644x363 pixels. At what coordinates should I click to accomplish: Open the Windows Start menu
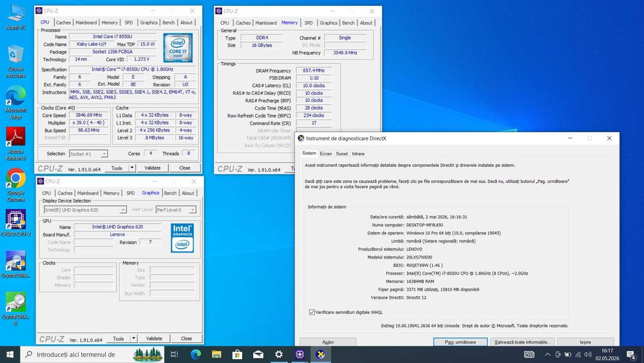[10, 355]
